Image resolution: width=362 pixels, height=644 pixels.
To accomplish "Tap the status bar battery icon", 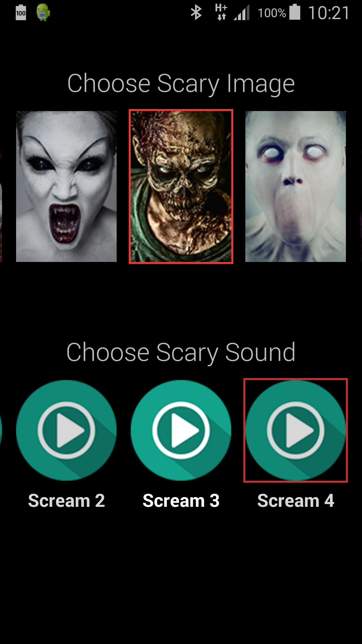I will 295,12.
